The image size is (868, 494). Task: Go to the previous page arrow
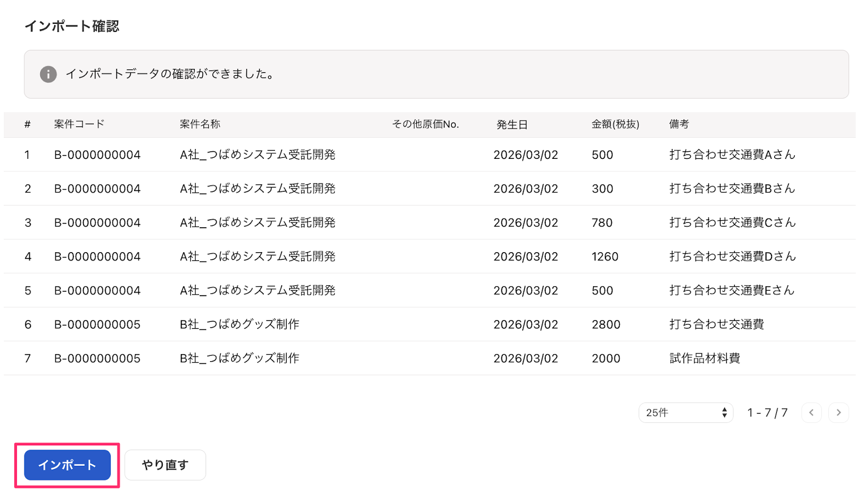click(x=812, y=413)
